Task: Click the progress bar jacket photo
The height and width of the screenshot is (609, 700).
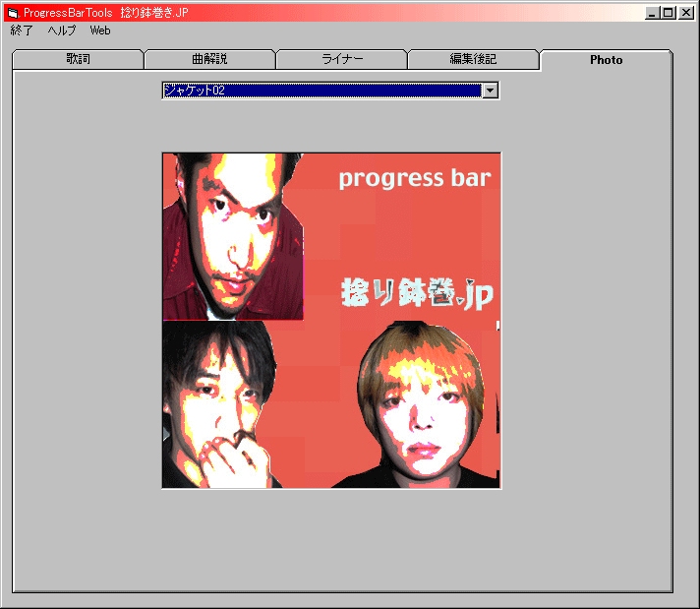Action: pyautogui.click(x=331, y=321)
